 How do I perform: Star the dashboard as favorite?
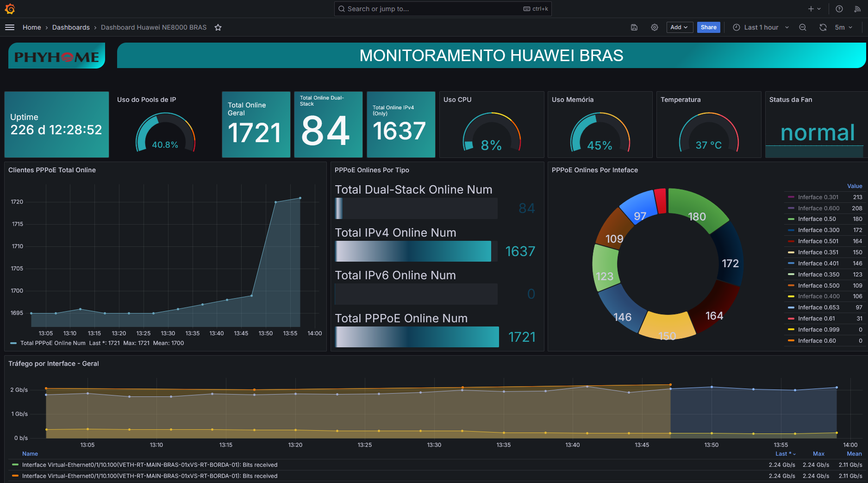pos(218,27)
